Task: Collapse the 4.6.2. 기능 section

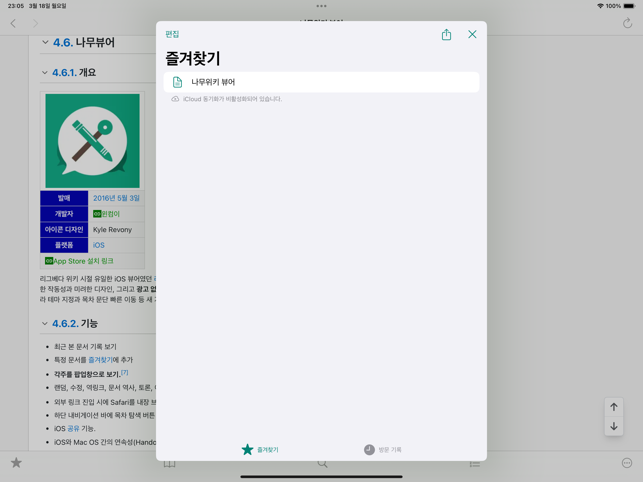Action: click(x=45, y=324)
